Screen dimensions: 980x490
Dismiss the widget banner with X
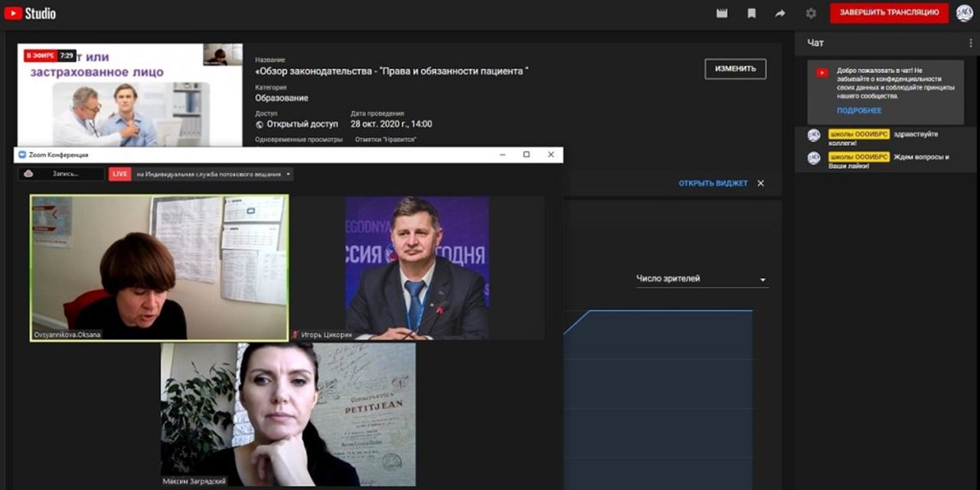[760, 183]
